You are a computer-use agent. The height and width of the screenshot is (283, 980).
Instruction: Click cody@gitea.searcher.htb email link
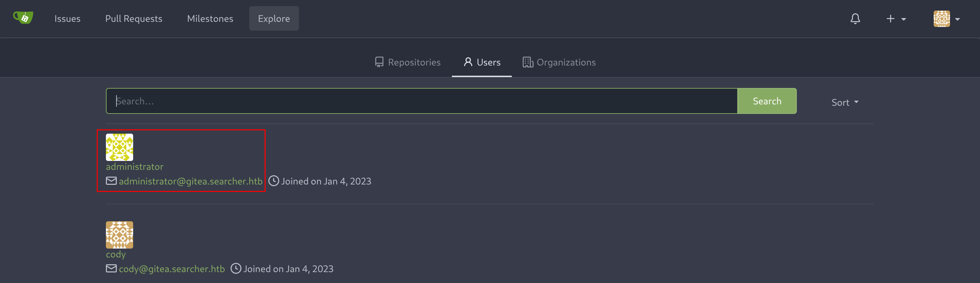pos(172,269)
